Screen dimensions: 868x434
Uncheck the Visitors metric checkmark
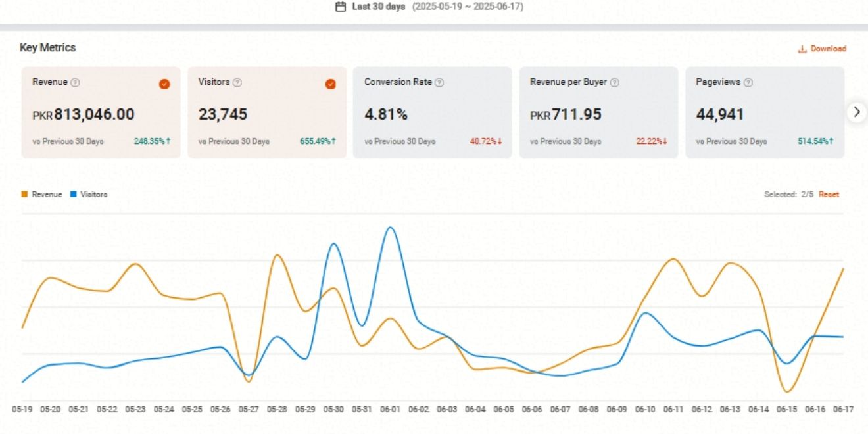pos(331,84)
